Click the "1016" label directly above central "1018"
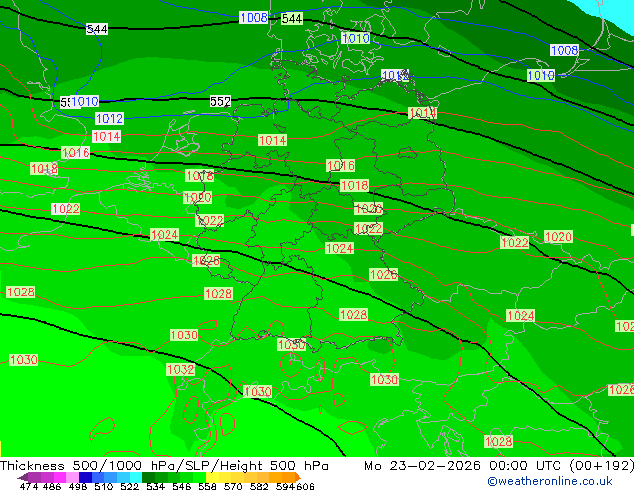The height and width of the screenshot is (490, 634). coord(340,166)
